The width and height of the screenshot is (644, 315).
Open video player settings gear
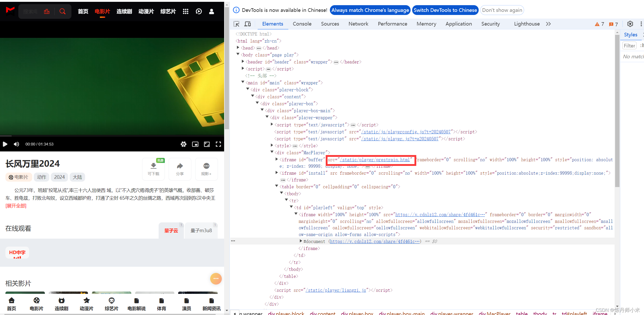(183, 144)
